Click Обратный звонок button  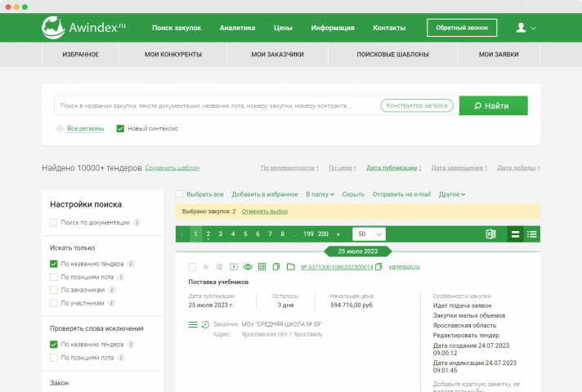tap(462, 28)
